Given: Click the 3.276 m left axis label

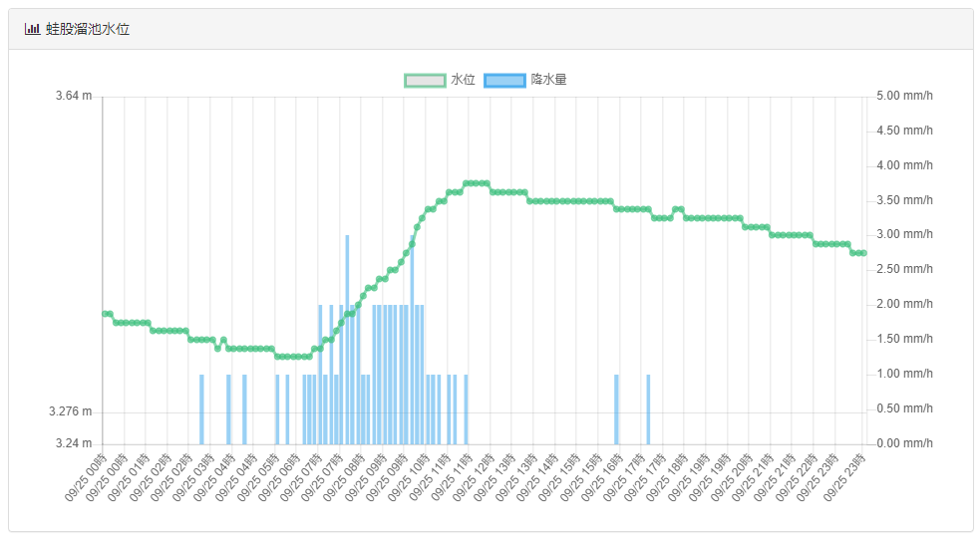Looking at the screenshot, I should coord(69,411).
